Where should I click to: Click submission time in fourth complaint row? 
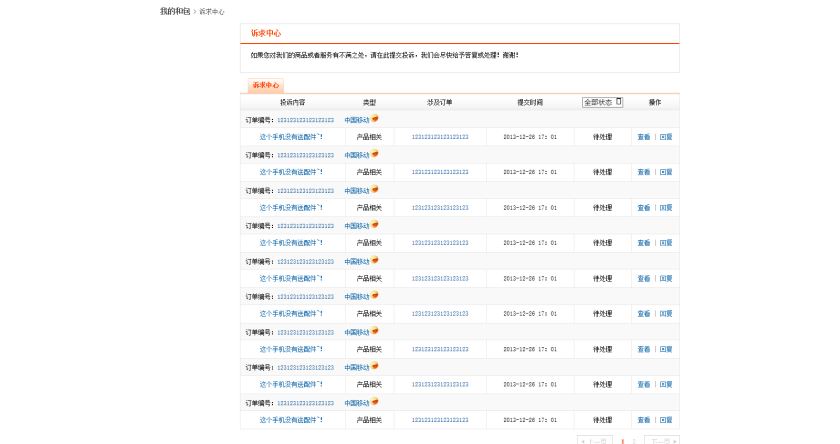(530, 243)
